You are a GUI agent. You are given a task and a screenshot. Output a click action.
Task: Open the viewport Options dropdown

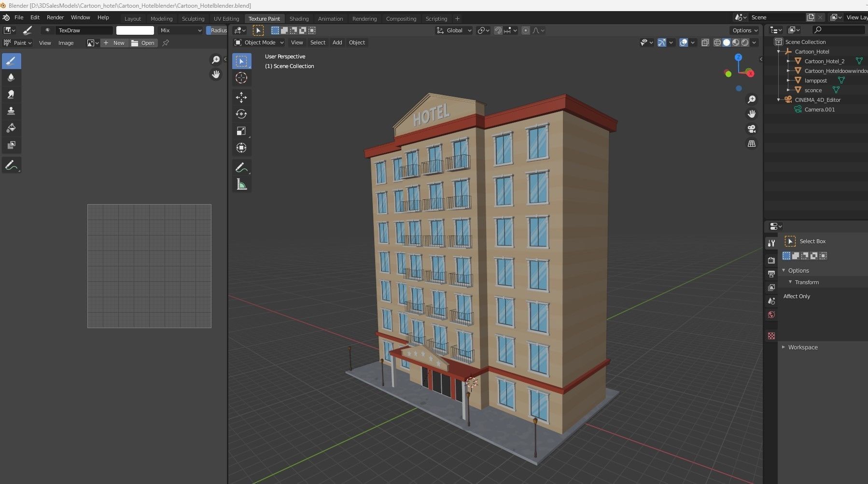tap(744, 30)
